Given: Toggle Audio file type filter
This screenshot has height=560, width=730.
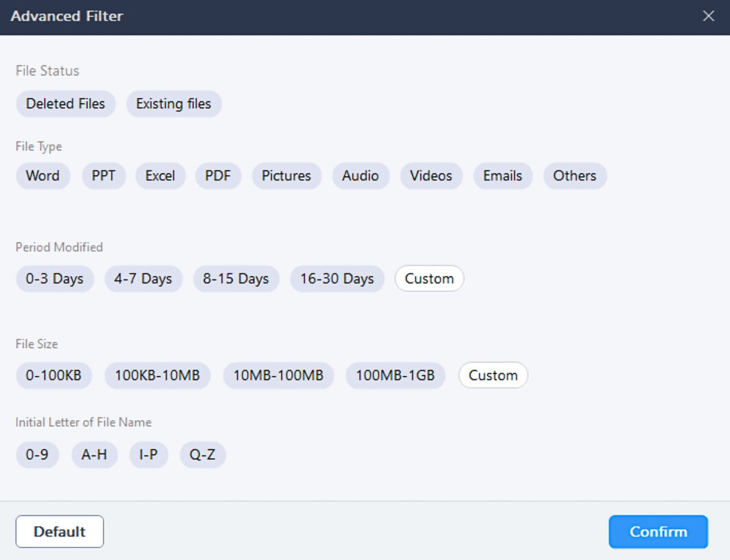Looking at the screenshot, I should pyautogui.click(x=361, y=176).
